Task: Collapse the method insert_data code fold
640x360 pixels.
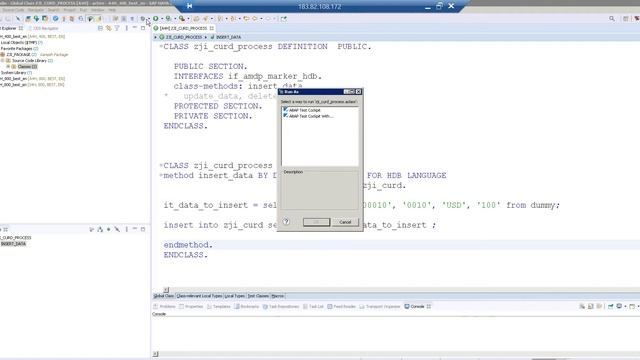Action: coord(161,175)
